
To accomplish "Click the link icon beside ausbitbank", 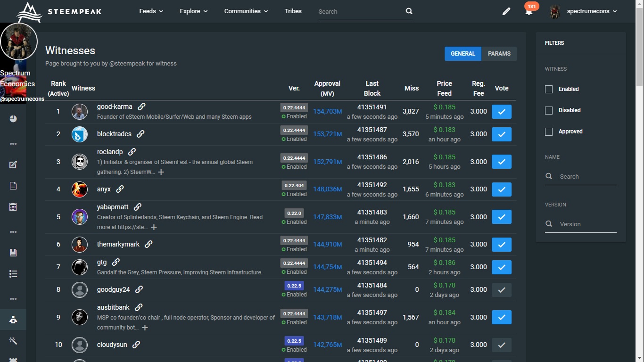I will click(139, 307).
